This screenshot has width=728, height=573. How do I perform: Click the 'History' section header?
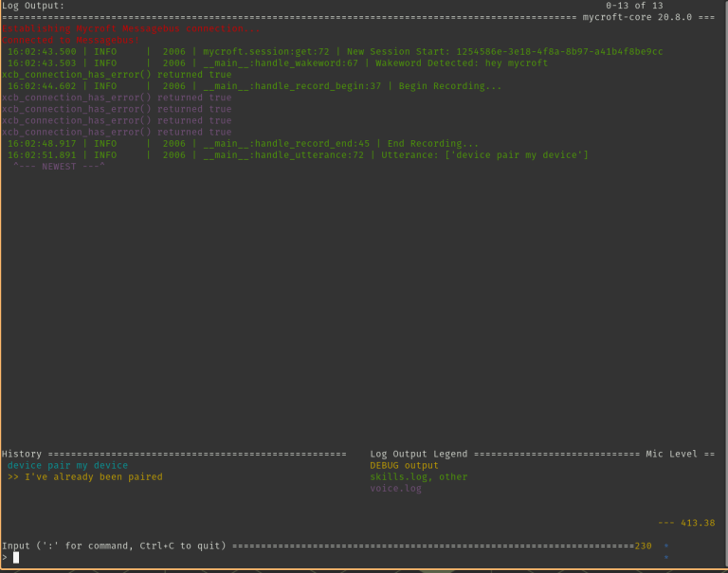(x=22, y=454)
